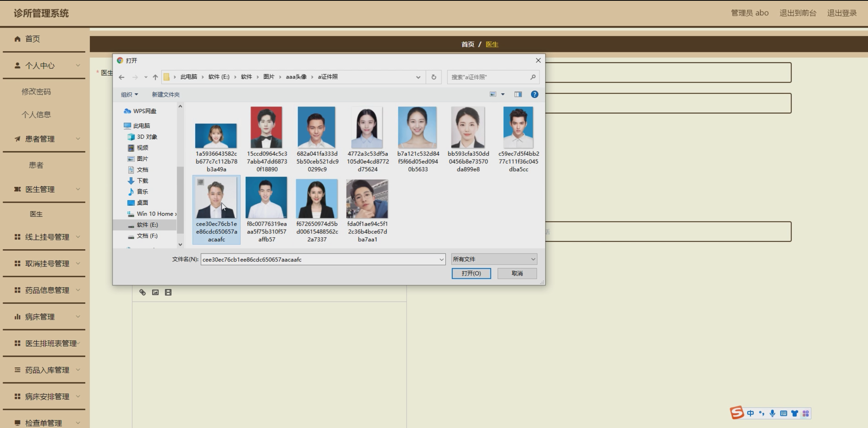Click the insert image icon in editor

coord(155,292)
